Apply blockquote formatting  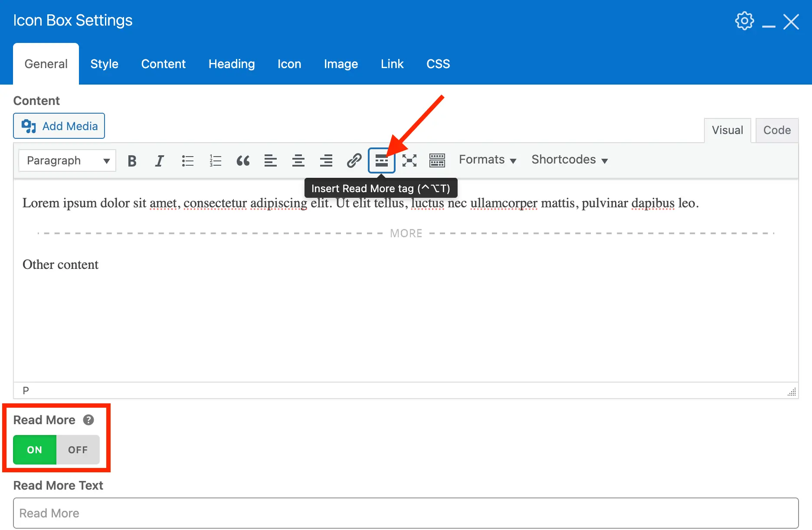coord(243,161)
